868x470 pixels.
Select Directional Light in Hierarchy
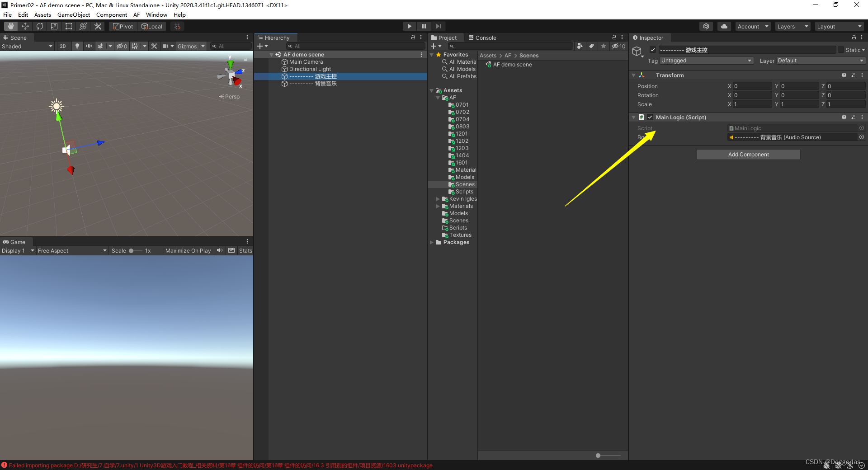point(310,69)
